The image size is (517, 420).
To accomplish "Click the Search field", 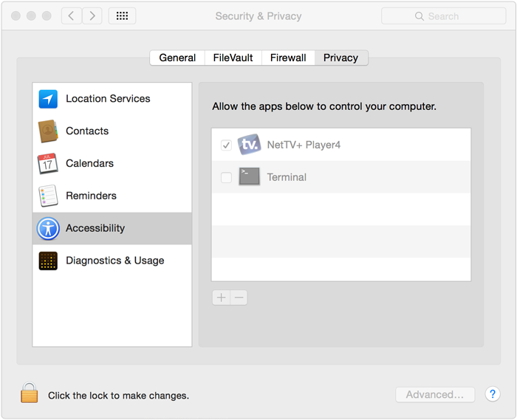I will [x=443, y=16].
